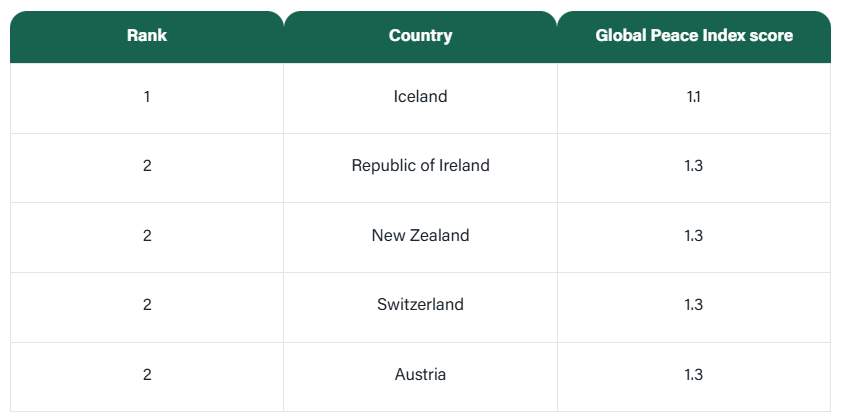Click the score cell for Switzerland
844x420 pixels.
point(694,305)
